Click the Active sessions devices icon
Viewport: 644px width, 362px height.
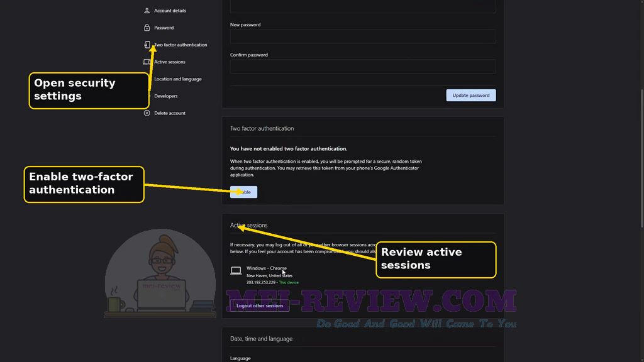(x=147, y=62)
